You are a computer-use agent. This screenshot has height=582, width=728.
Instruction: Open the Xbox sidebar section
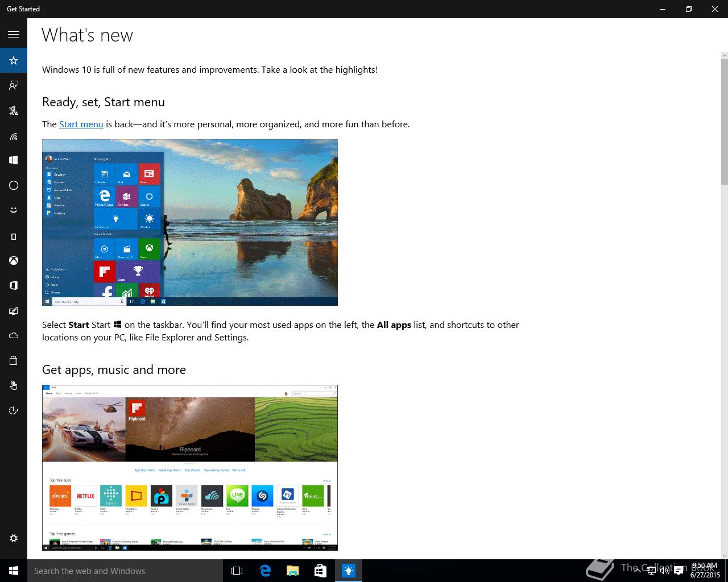tap(14, 260)
